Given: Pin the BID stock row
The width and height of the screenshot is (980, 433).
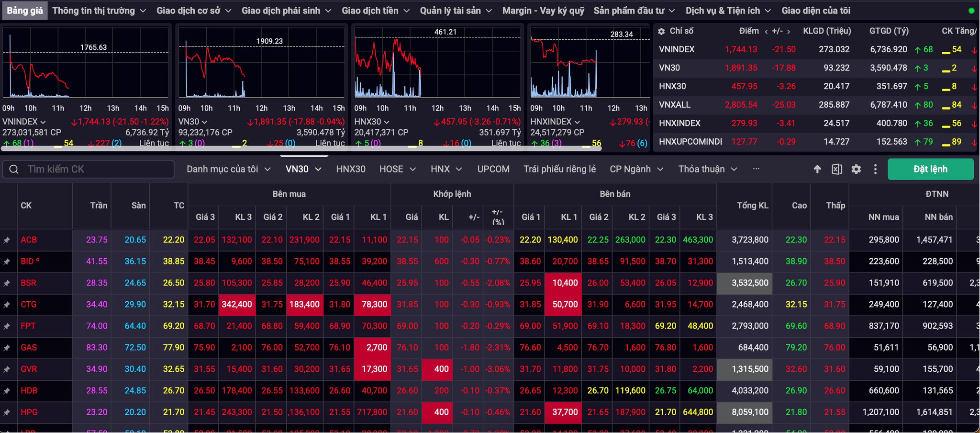Looking at the screenshot, I should pyautogui.click(x=7, y=262).
